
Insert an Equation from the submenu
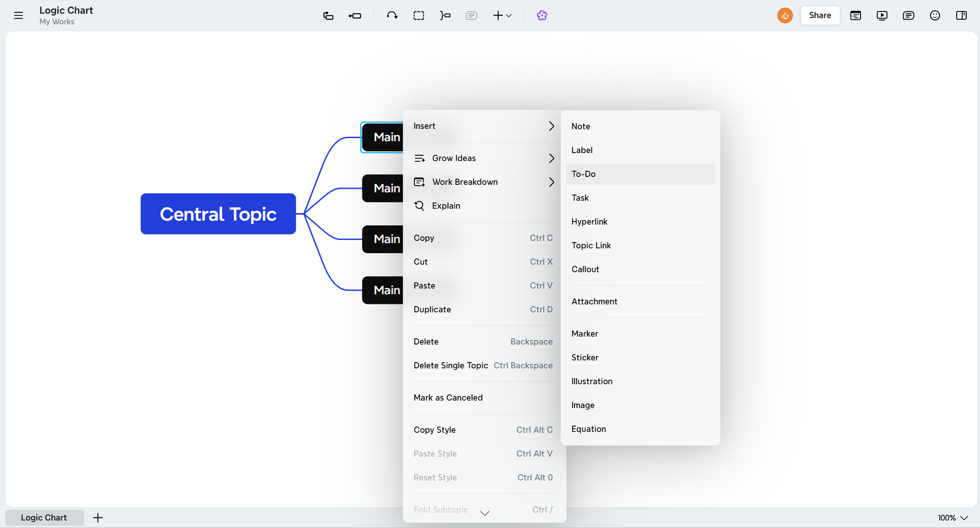(x=640, y=429)
